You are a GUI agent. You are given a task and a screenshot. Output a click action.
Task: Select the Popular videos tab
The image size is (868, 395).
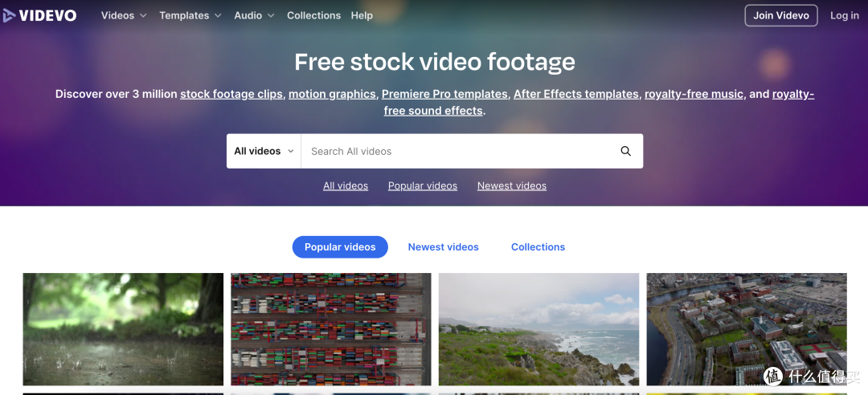point(340,247)
